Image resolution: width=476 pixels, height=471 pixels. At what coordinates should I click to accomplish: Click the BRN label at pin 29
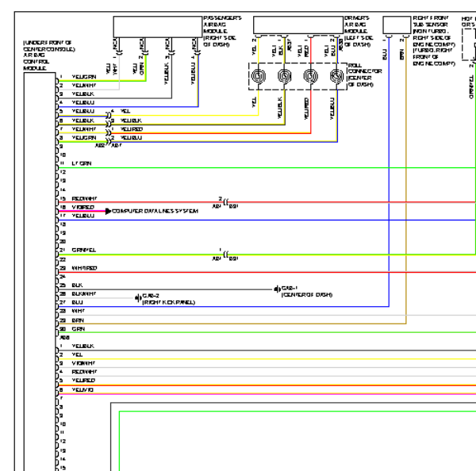click(x=78, y=320)
